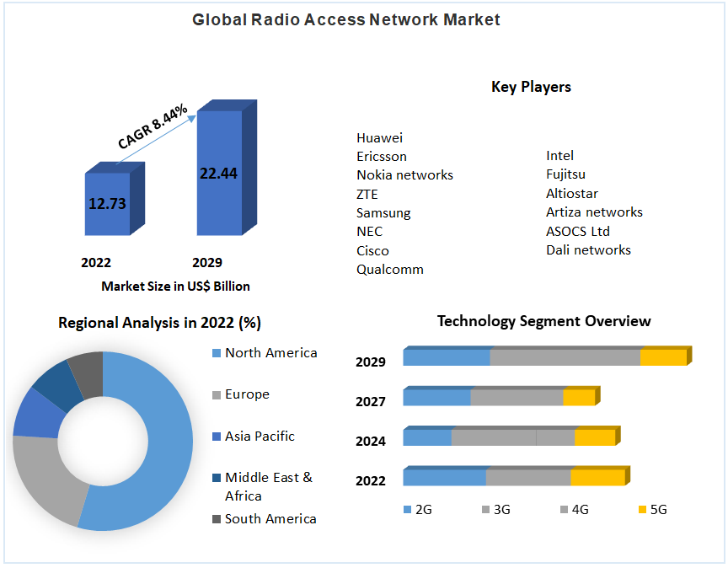Click the Huawei key player entry
Viewport: 728px width, 568px height.
click(378, 137)
